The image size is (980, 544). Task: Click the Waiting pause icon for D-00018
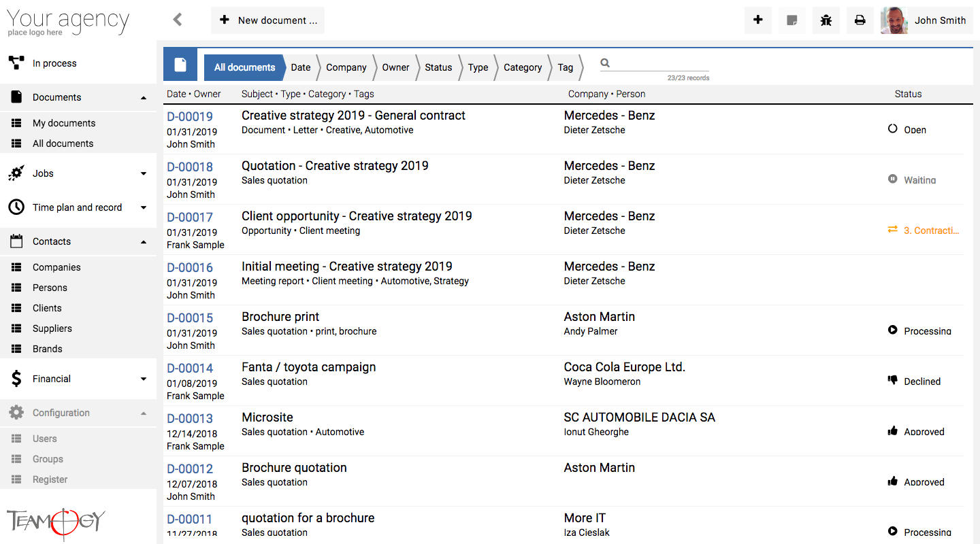click(x=893, y=179)
